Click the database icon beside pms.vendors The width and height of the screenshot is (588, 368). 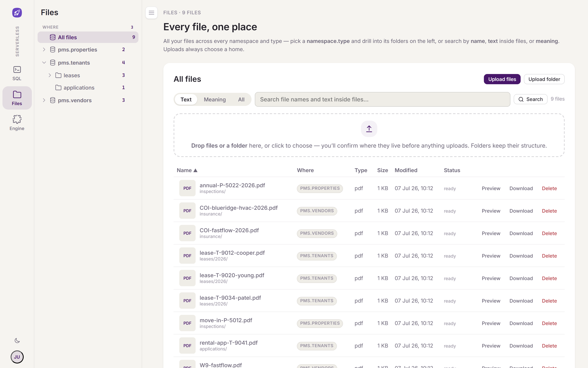[52, 100]
